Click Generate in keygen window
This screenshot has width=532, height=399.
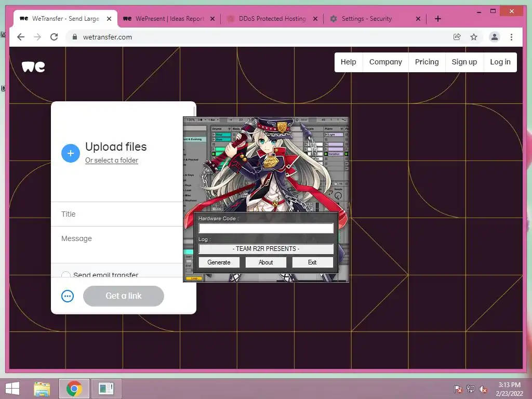click(219, 262)
